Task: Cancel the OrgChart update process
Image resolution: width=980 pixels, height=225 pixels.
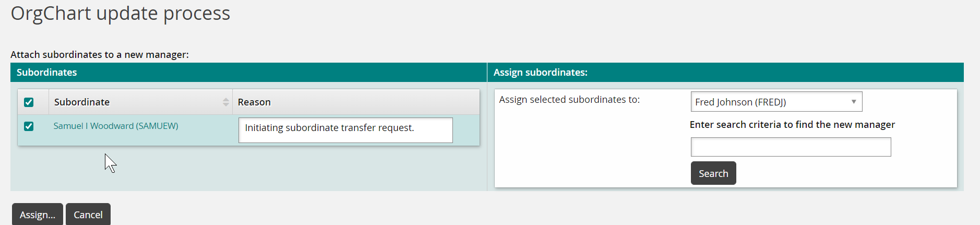Action: (88, 215)
